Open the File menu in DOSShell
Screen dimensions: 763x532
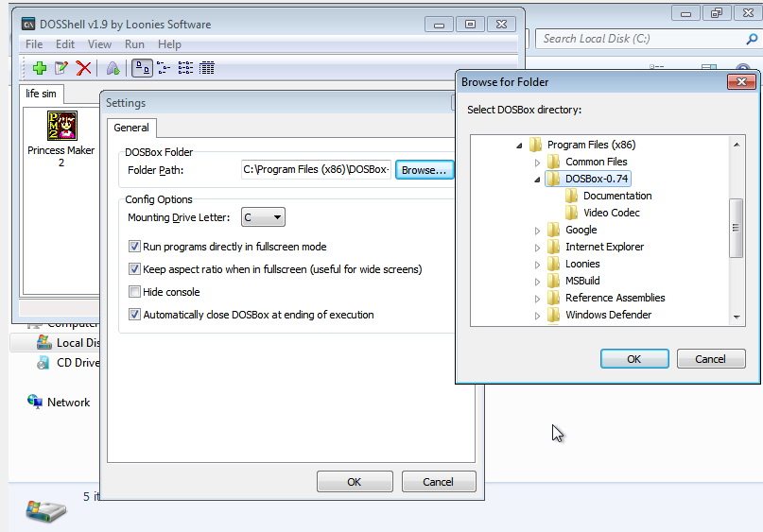pos(34,44)
